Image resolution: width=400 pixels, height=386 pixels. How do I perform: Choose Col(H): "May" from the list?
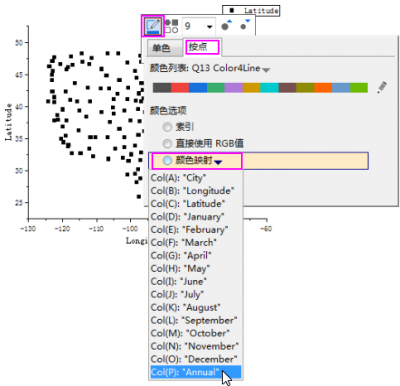[195, 269]
